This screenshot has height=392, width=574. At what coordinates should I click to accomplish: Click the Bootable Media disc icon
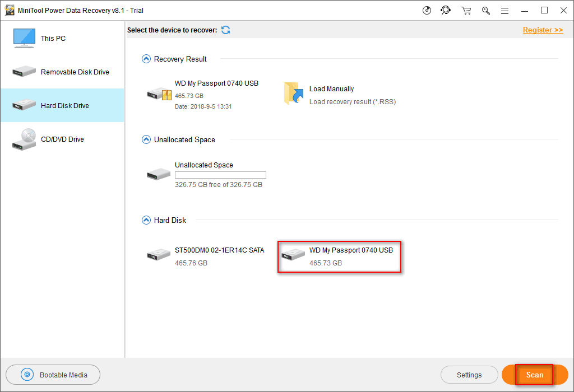(x=27, y=375)
